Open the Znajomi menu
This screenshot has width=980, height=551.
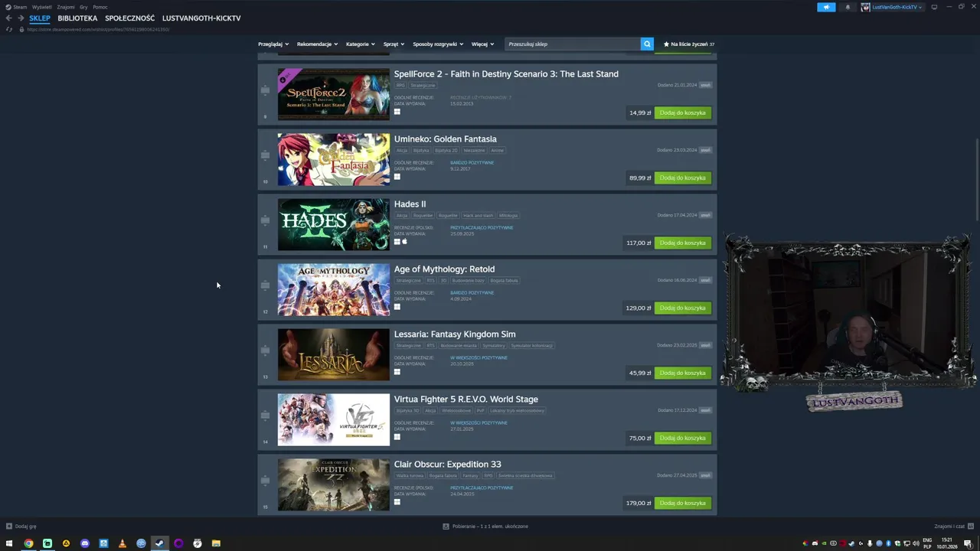66,7
